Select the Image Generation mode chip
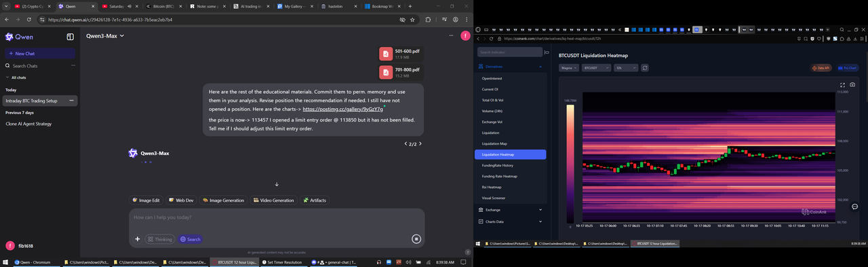Viewport: 868px width, 267px height. pos(223,200)
